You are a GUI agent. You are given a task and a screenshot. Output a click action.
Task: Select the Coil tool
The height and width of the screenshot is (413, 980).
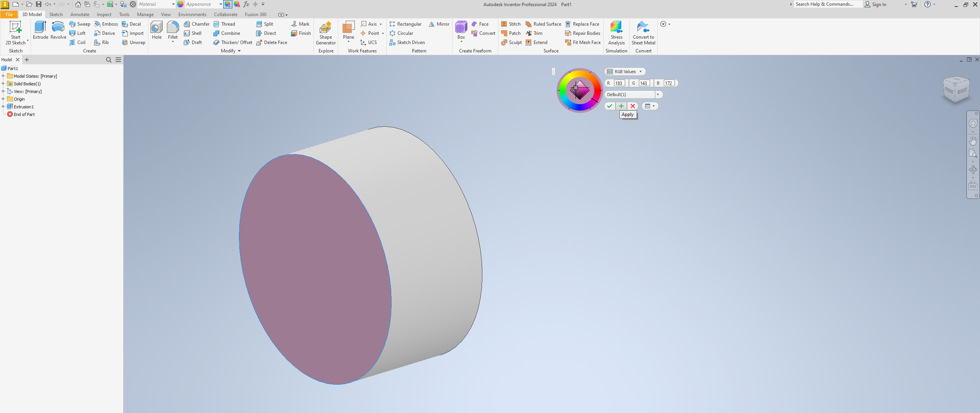pos(77,42)
